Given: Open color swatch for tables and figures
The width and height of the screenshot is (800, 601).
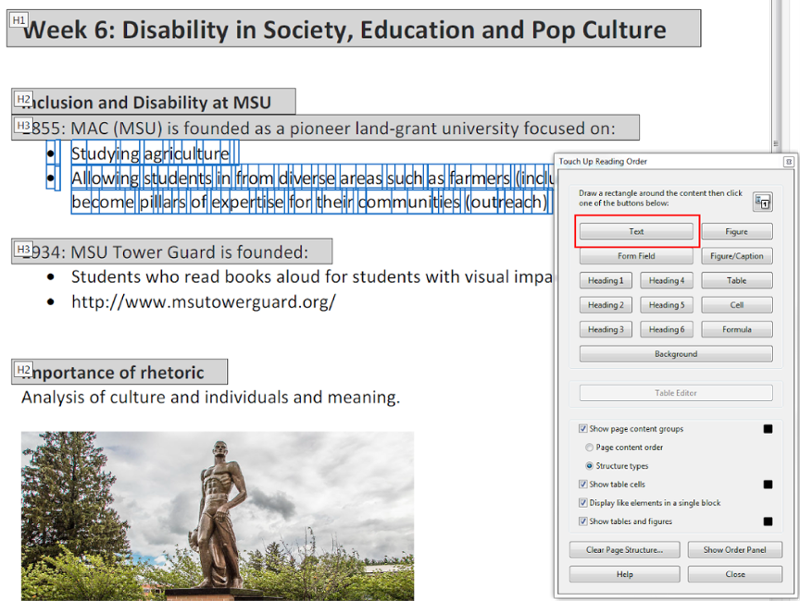Looking at the screenshot, I should pos(768,521).
